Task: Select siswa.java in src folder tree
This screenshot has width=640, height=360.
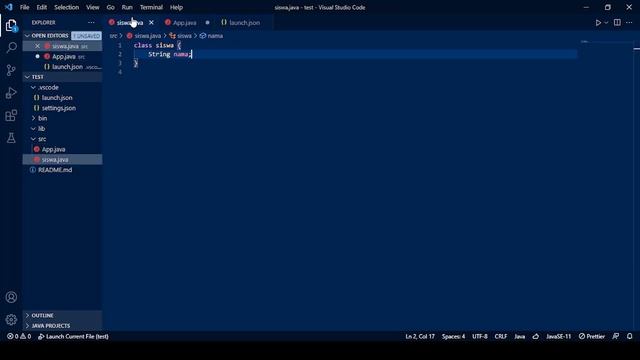Action: click(x=62, y=160)
